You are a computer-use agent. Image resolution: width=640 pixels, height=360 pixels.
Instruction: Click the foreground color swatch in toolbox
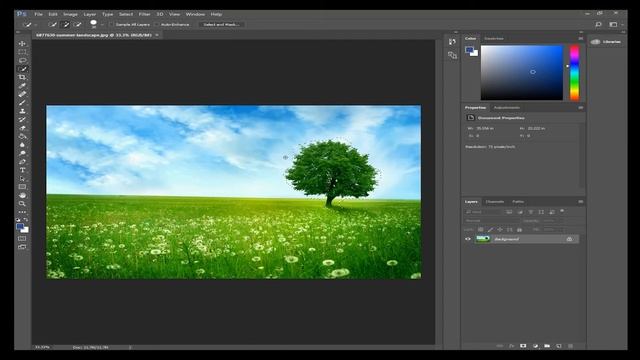pos(20,227)
